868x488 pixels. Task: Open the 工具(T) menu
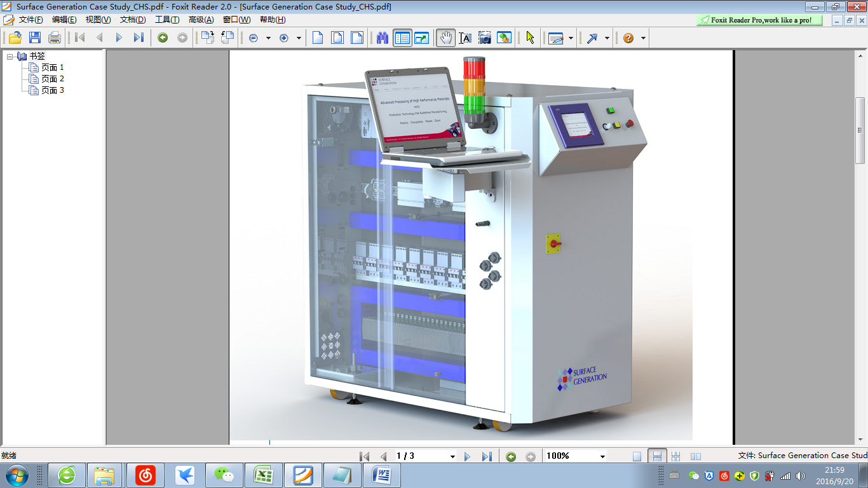coord(167,20)
